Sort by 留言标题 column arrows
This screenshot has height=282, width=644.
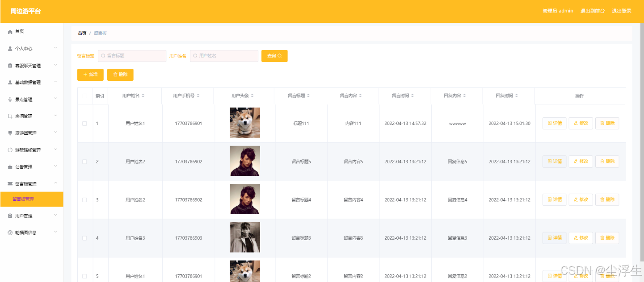point(308,96)
